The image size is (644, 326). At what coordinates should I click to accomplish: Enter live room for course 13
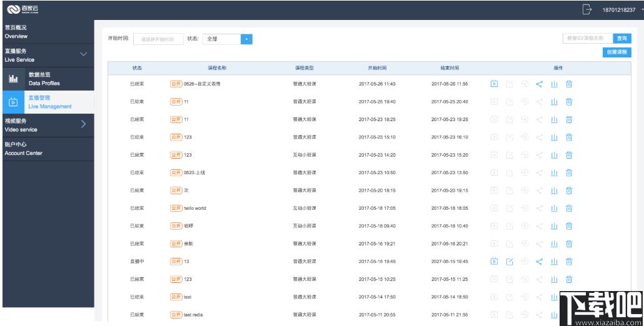[494, 261]
